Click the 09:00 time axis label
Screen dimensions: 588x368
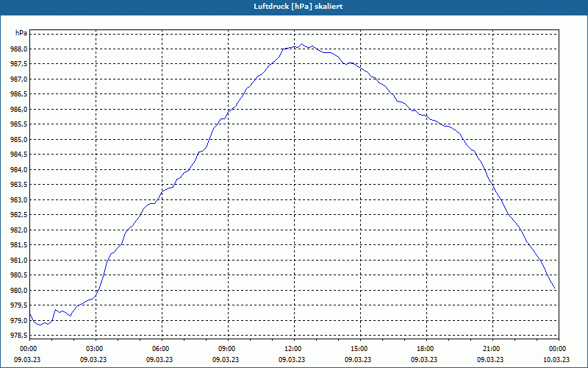pos(228,349)
